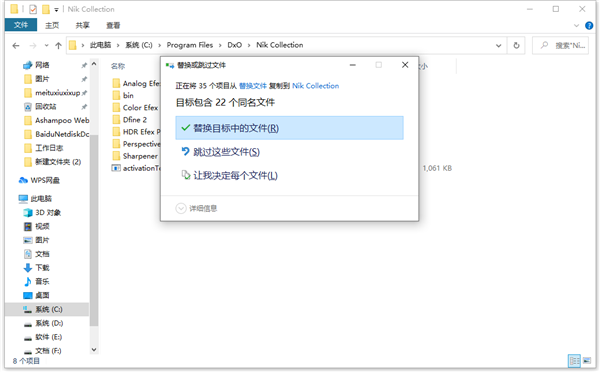
Task: Select 系统 (C:) drive in sidebar
Action: pos(47,309)
